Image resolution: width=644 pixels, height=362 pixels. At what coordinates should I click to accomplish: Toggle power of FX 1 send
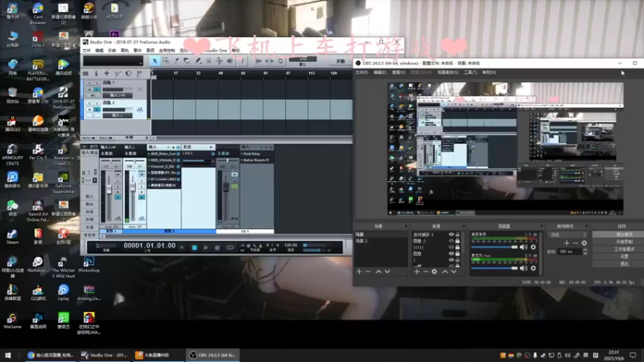[x=213, y=154]
